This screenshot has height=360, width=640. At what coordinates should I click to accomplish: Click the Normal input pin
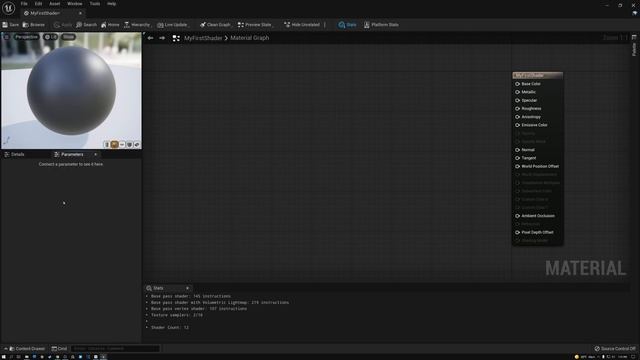(518, 150)
